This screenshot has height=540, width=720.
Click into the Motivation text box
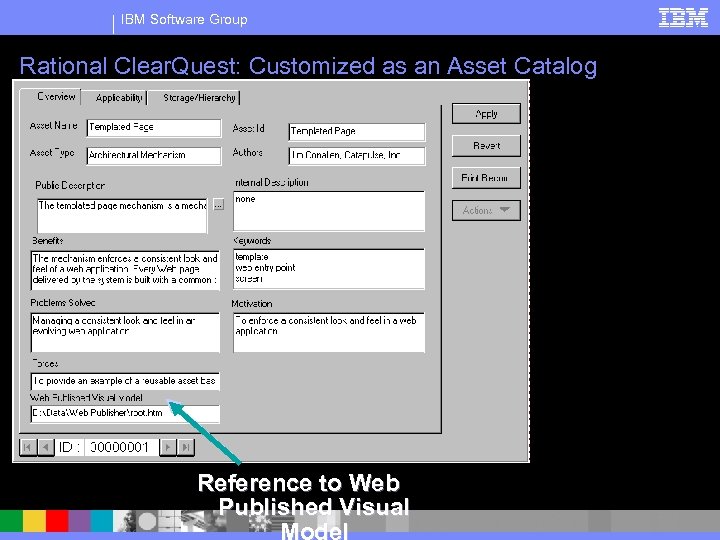coord(329,332)
